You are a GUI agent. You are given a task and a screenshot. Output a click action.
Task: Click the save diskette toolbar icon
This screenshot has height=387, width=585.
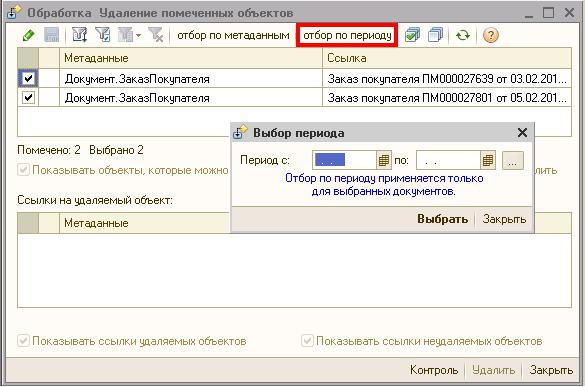(51, 35)
